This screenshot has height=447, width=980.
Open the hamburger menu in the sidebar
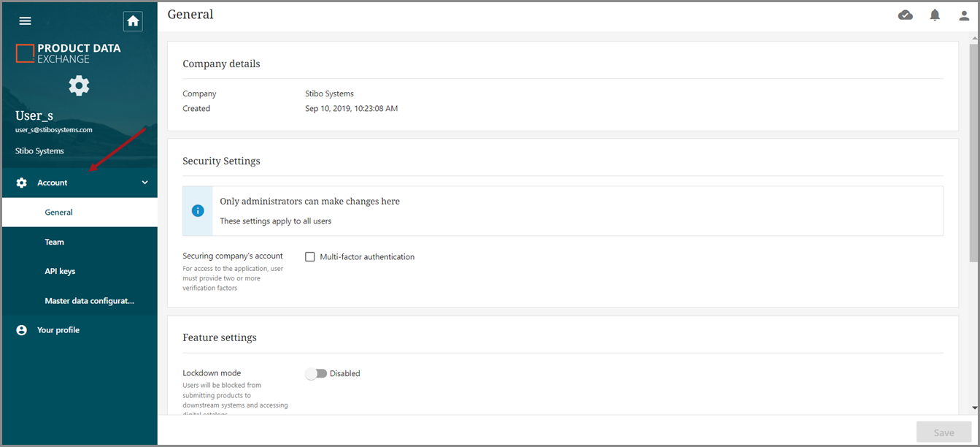point(25,21)
